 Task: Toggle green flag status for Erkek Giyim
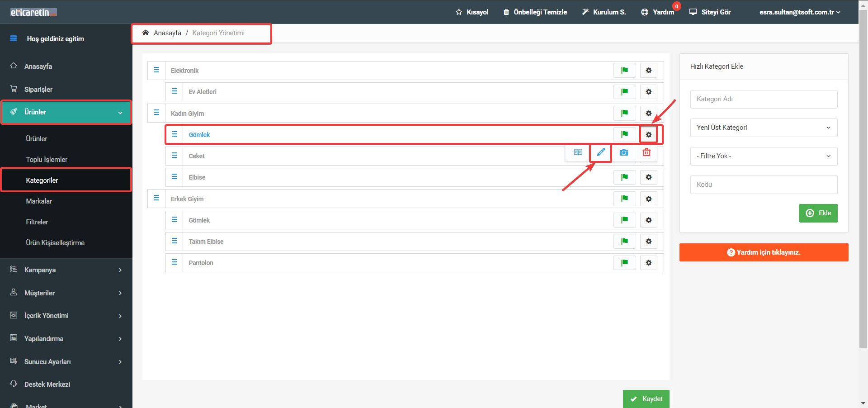pyautogui.click(x=624, y=199)
